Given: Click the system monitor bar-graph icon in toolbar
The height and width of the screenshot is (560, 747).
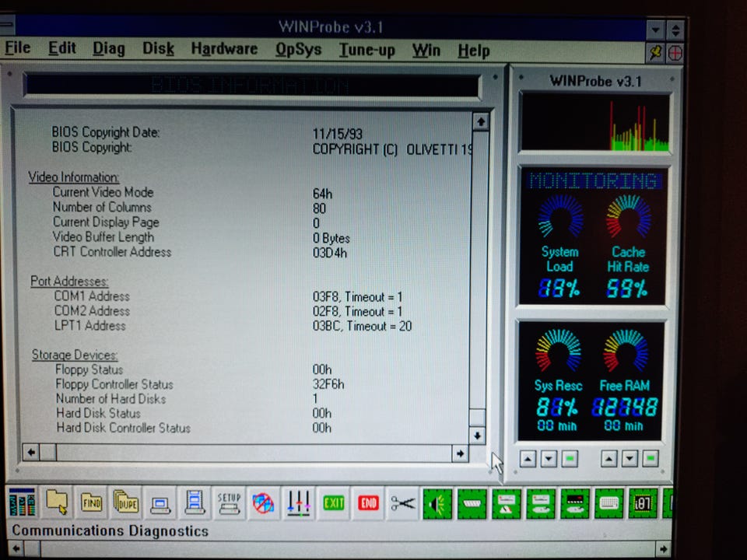Looking at the screenshot, I should 22,502.
